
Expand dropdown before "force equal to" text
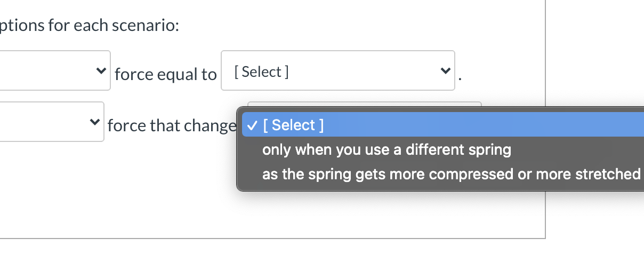pos(53,71)
